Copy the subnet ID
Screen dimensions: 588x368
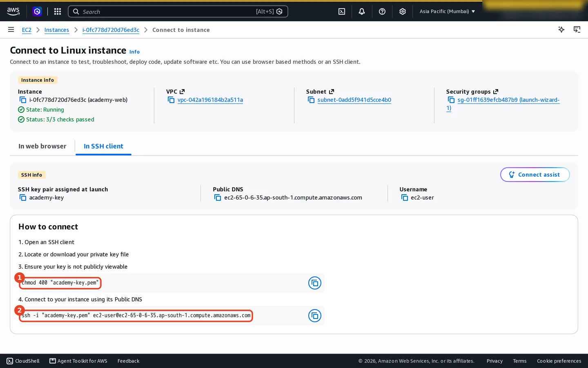point(311,100)
